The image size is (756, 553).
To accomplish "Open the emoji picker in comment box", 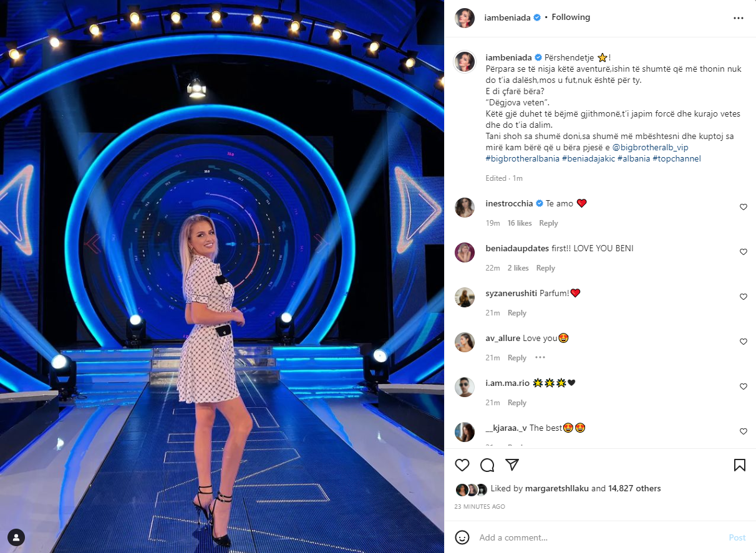I will tap(462, 537).
